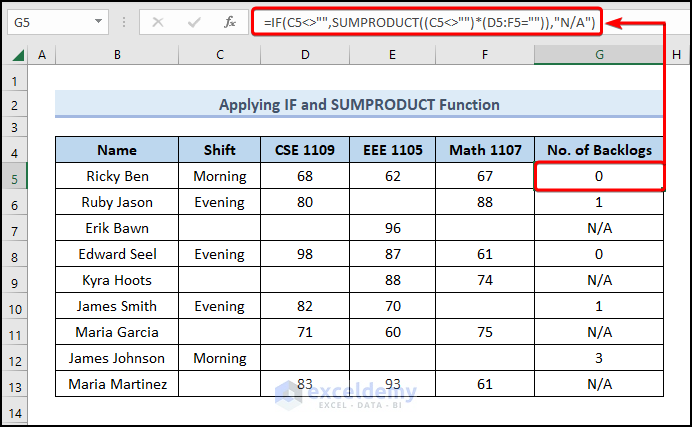692x427 pixels.
Task: Click the Select All corner triangle
Action: tap(15, 56)
